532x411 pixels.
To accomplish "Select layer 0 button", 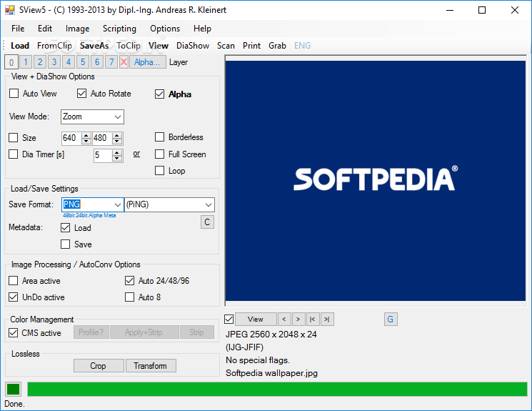I will [11, 62].
